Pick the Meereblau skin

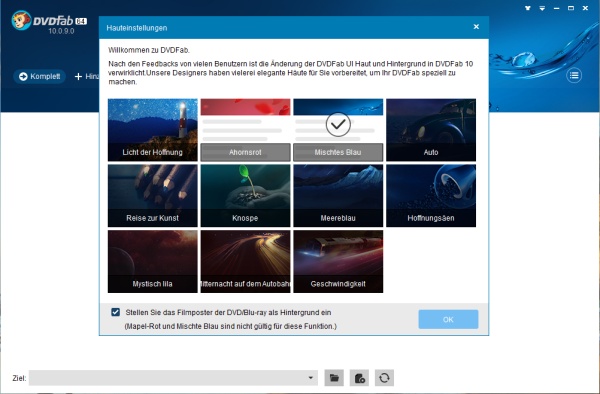click(x=338, y=196)
